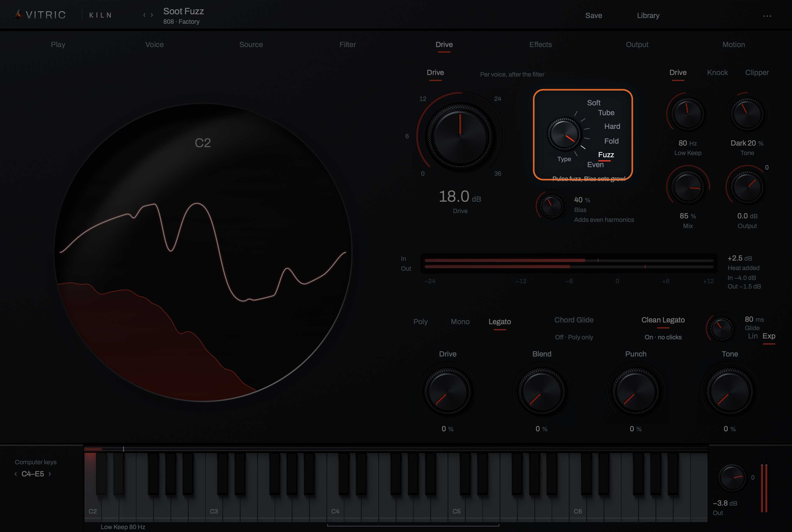Open the Motion tab

coord(734,44)
